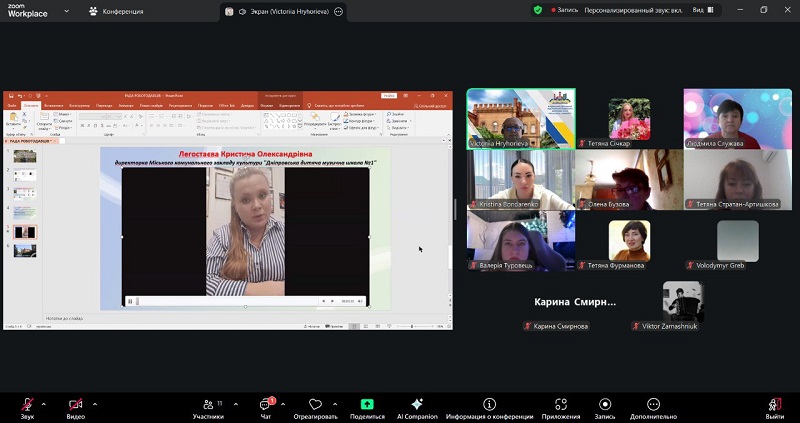Expand video options arrow next to Видео
Viewport: 800px width, 423px height.
pyautogui.click(x=95, y=403)
